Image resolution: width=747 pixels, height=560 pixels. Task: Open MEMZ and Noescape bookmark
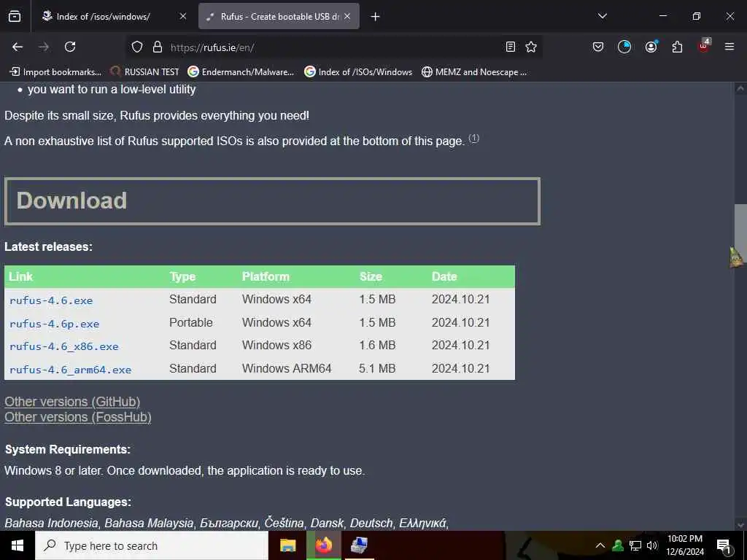point(474,72)
